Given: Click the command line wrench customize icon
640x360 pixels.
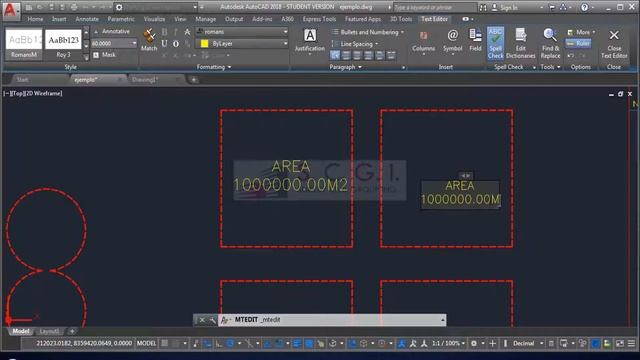Looking at the screenshot, I should click(212, 320).
